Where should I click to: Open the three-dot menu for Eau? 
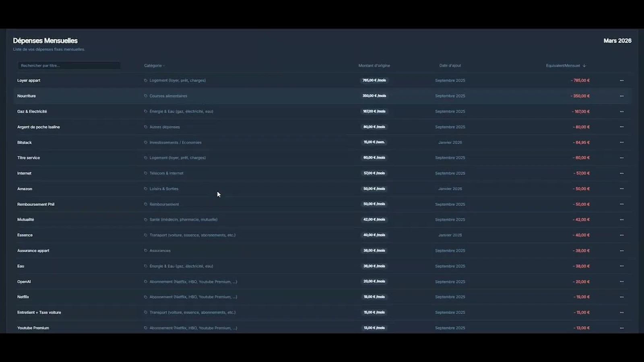pyautogui.click(x=621, y=266)
